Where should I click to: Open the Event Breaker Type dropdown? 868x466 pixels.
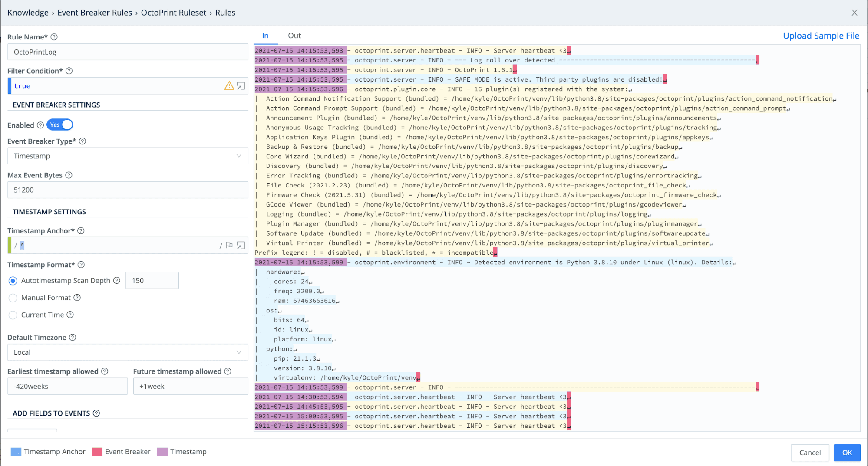pyautogui.click(x=128, y=156)
